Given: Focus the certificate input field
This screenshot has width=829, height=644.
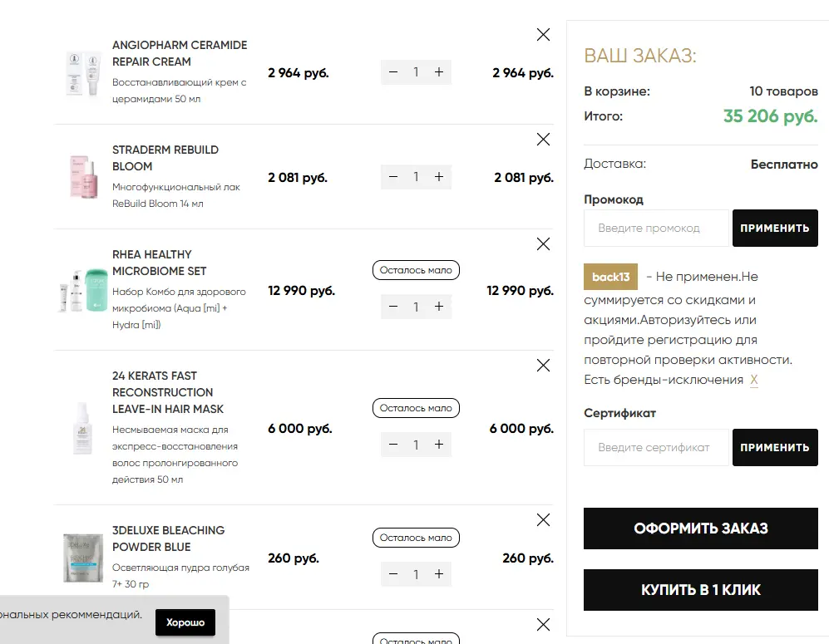Looking at the screenshot, I should [x=656, y=447].
